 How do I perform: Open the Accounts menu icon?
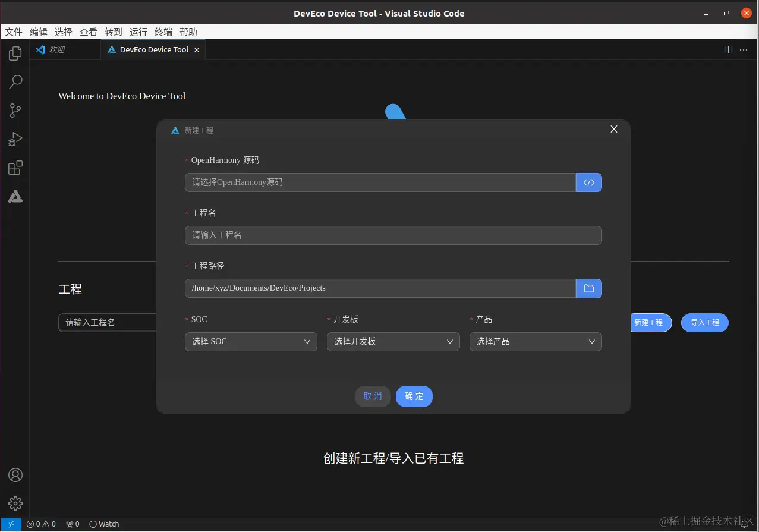coord(15,475)
